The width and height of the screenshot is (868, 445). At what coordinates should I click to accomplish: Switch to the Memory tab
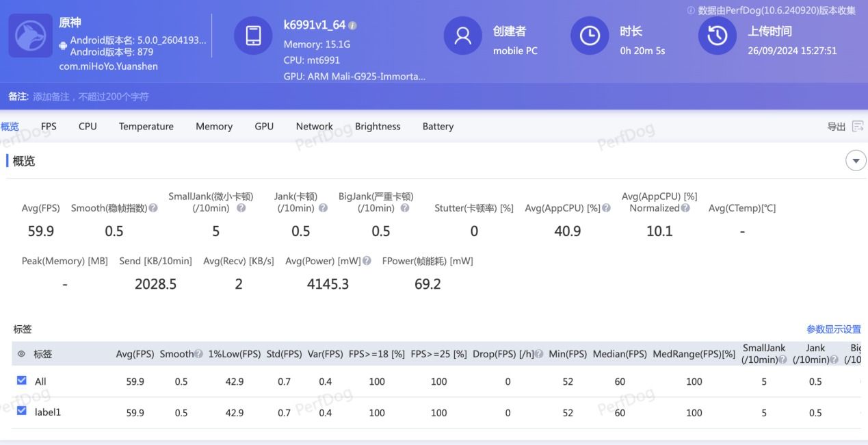(x=214, y=126)
